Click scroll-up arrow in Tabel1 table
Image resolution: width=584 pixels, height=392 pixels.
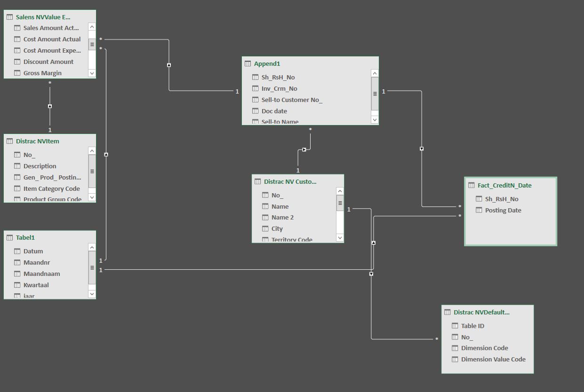click(x=92, y=248)
